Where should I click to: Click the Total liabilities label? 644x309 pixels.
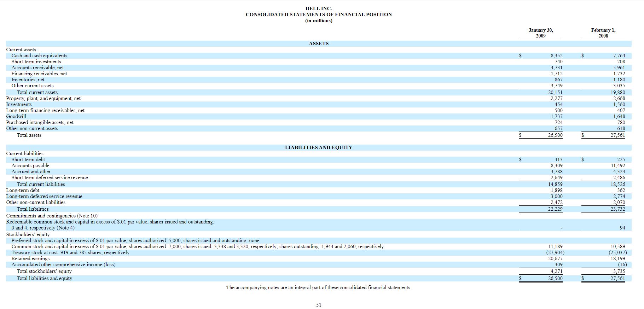(x=33, y=209)
